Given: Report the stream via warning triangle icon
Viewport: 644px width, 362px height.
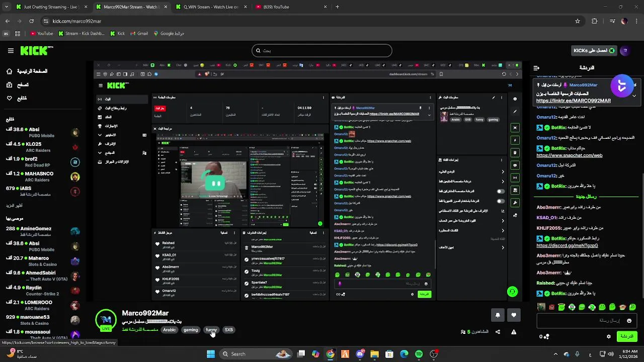Looking at the screenshot, I should point(514,332).
